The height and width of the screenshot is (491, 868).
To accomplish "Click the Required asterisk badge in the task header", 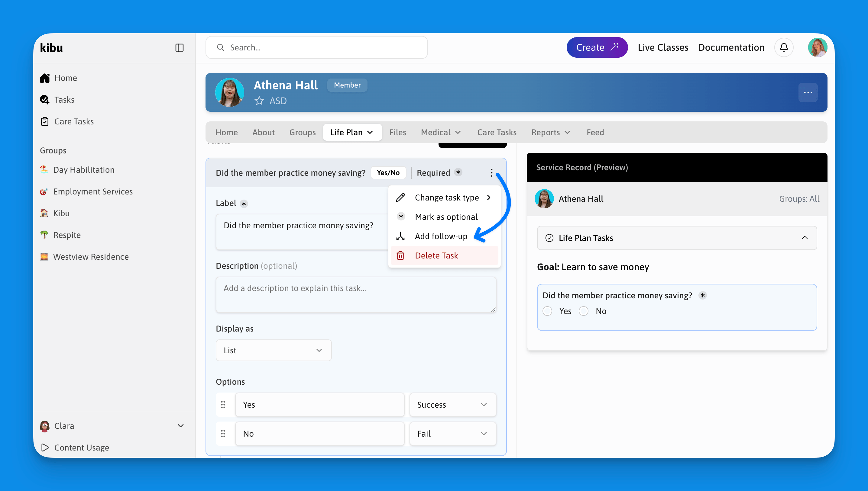I will click(x=458, y=173).
